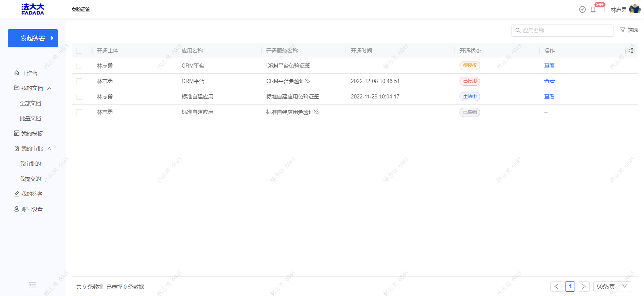Click the 已停用 status tag

[470, 81]
